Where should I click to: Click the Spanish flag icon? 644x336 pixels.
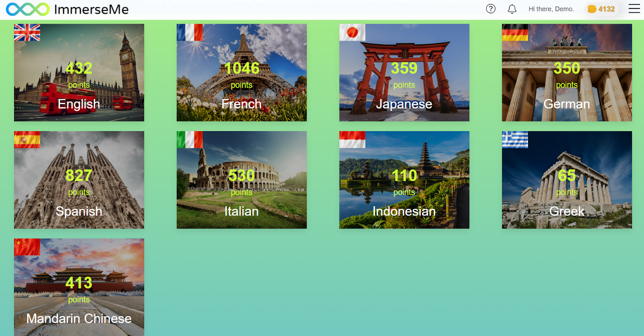[x=27, y=140]
